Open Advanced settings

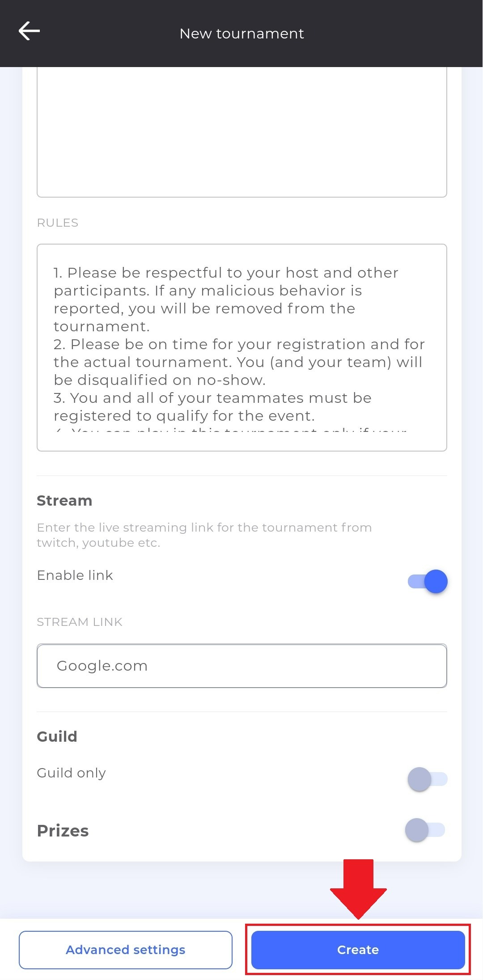tap(126, 950)
